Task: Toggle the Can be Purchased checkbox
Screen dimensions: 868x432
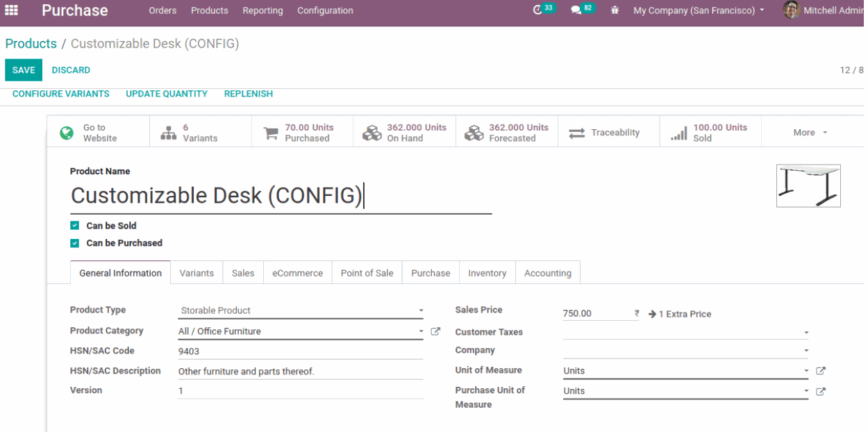Action: click(75, 243)
